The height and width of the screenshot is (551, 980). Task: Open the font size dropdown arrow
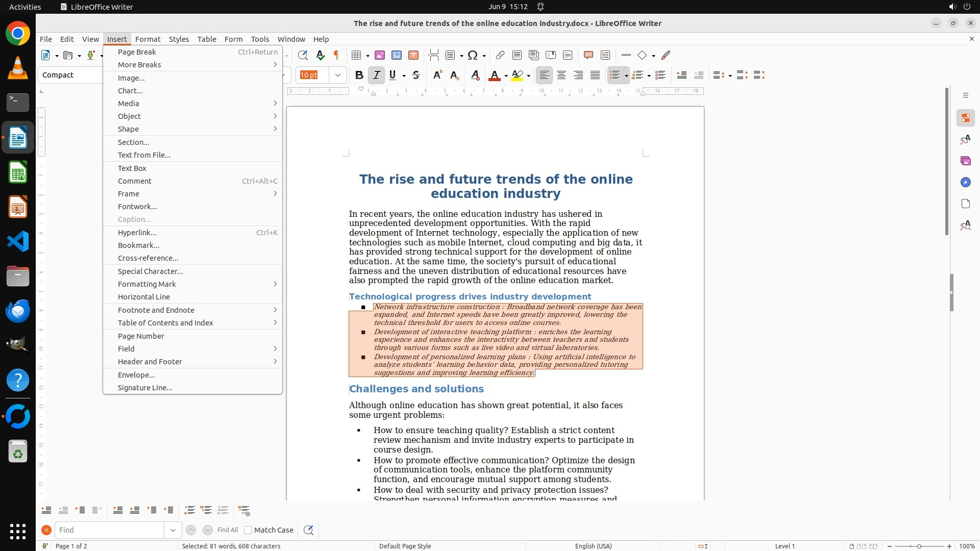[338, 75]
